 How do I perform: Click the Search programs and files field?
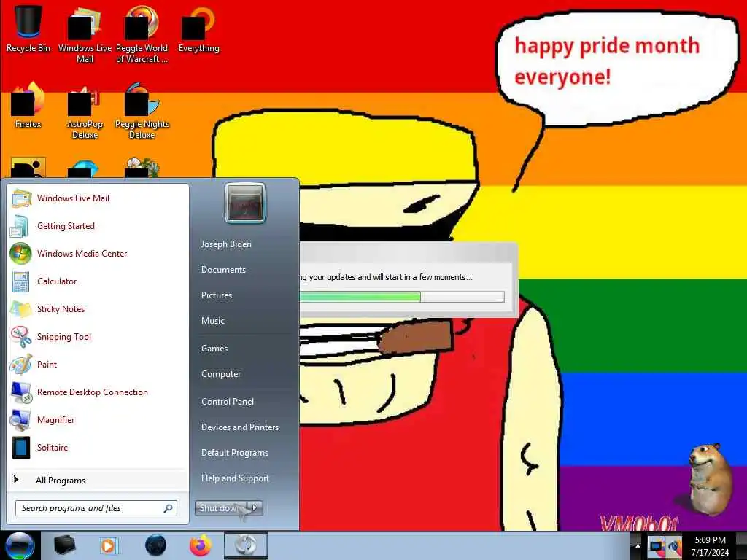tap(90, 508)
